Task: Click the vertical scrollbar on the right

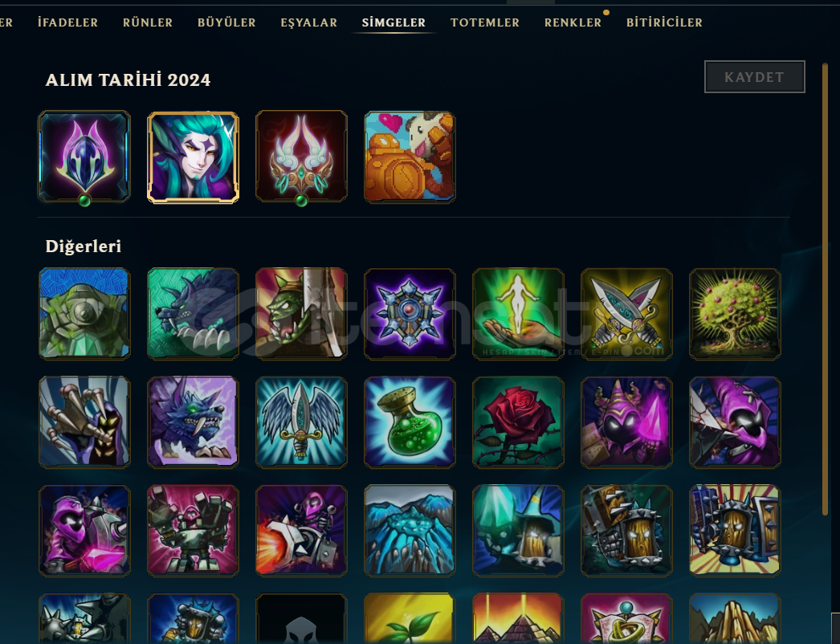Action: click(826, 289)
